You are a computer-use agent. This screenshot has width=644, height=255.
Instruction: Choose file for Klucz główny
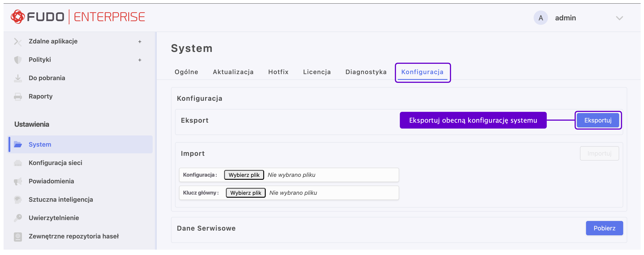pyautogui.click(x=246, y=193)
